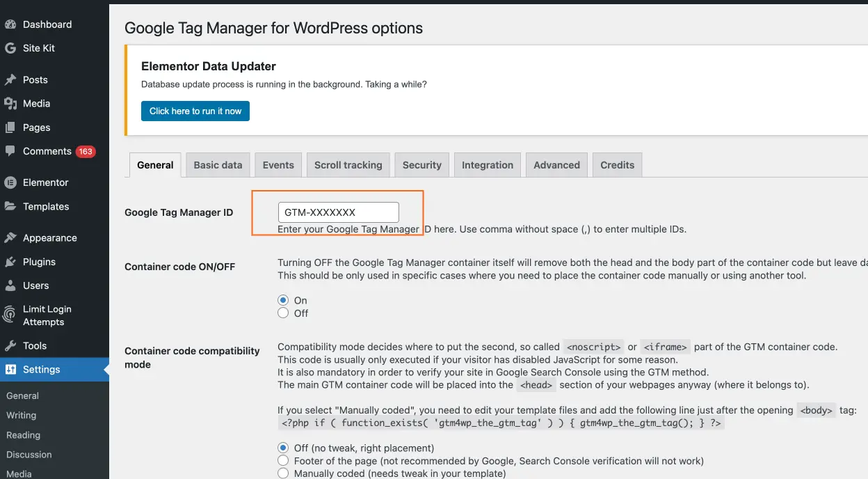Open Templates menu item
This screenshot has height=479, width=868.
46,206
